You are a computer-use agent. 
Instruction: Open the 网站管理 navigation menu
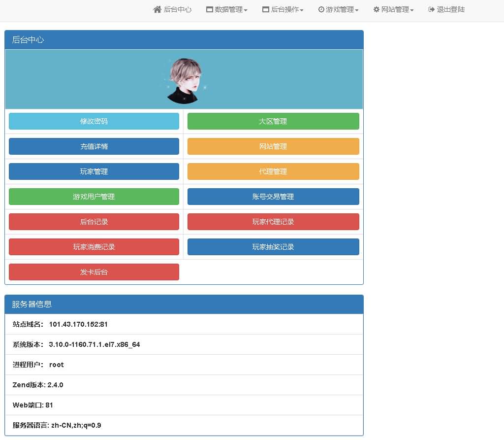point(397,9)
